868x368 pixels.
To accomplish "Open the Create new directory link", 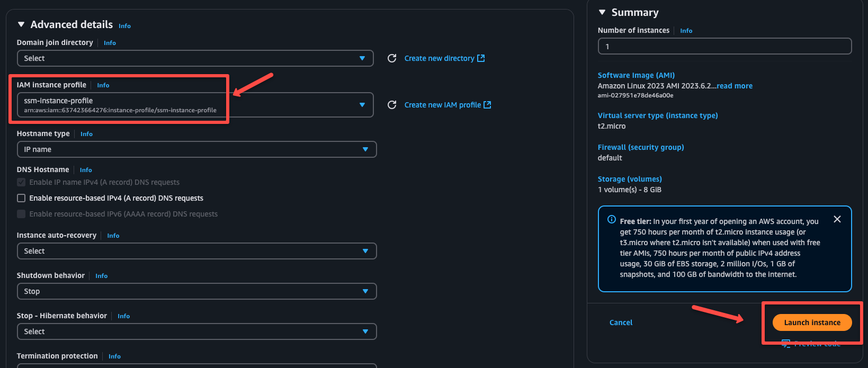I will pos(440,58).
